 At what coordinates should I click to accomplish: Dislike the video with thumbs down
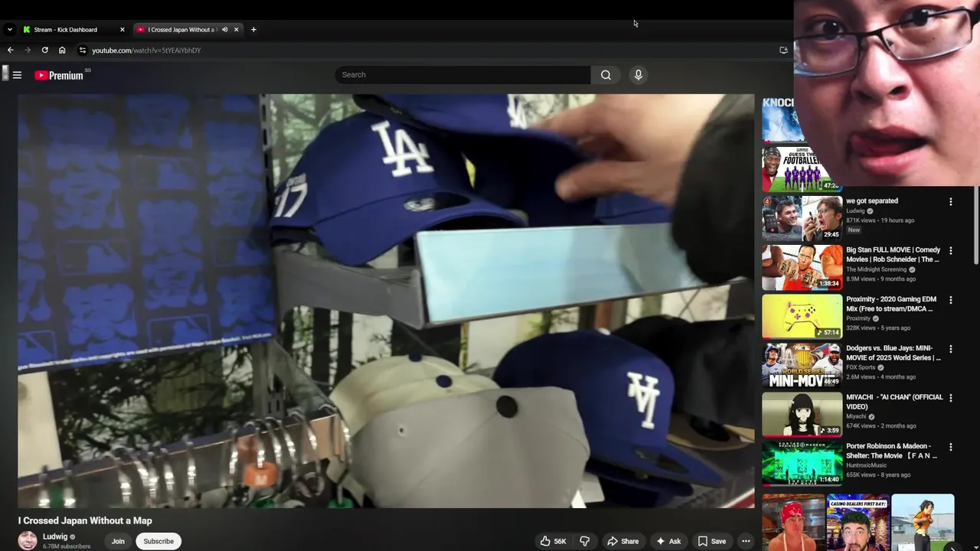coord(584,541)
